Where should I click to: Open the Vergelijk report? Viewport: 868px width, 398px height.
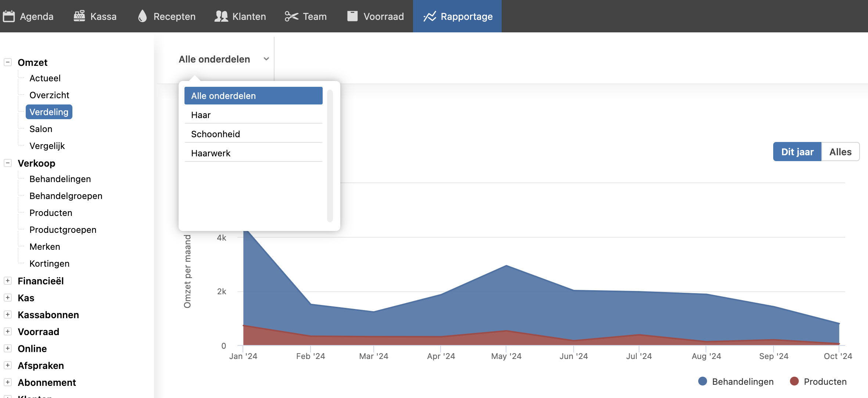coord(47,146)
